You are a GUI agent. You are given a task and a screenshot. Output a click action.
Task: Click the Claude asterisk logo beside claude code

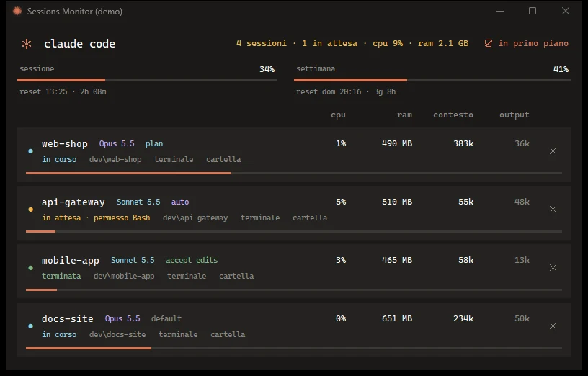coord(27,44)
